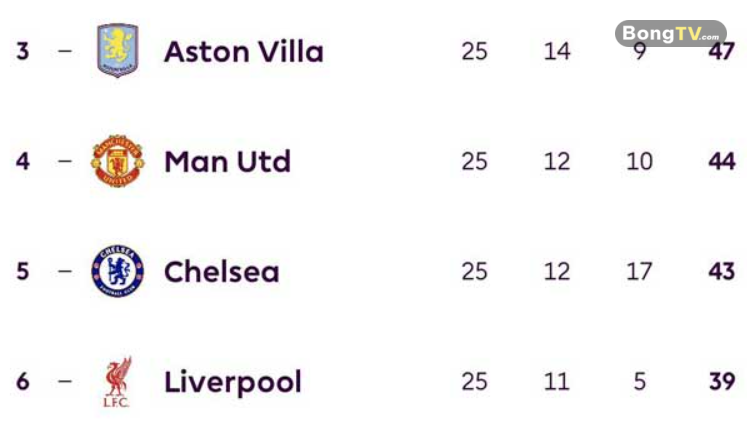Image resolution: width=747 pixels, height=431 pixels.
Task: Click the Chelsea club crest
Action: (118, 271)
